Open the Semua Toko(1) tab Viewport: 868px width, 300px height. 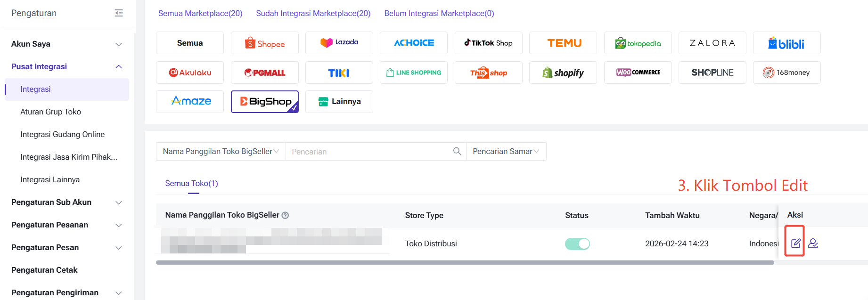[x=191, y=183]
